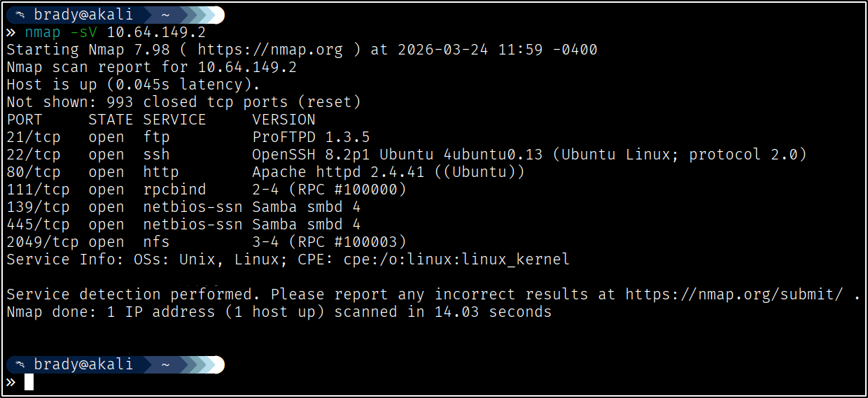Click the Kali dragon icon in the first prompt
This screenshot has height=398, width=868.
21,15
